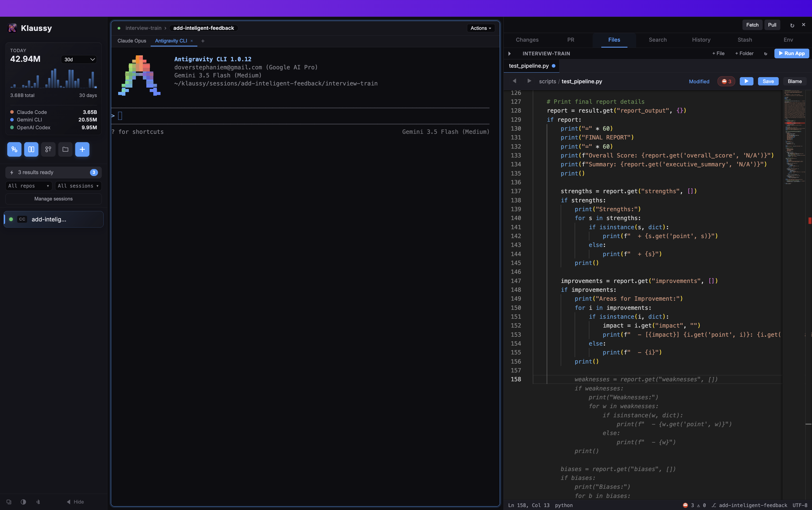Hide the sidebar with the Hide button
The height and width of the screenshot is (510, 812).
[75, 502]
